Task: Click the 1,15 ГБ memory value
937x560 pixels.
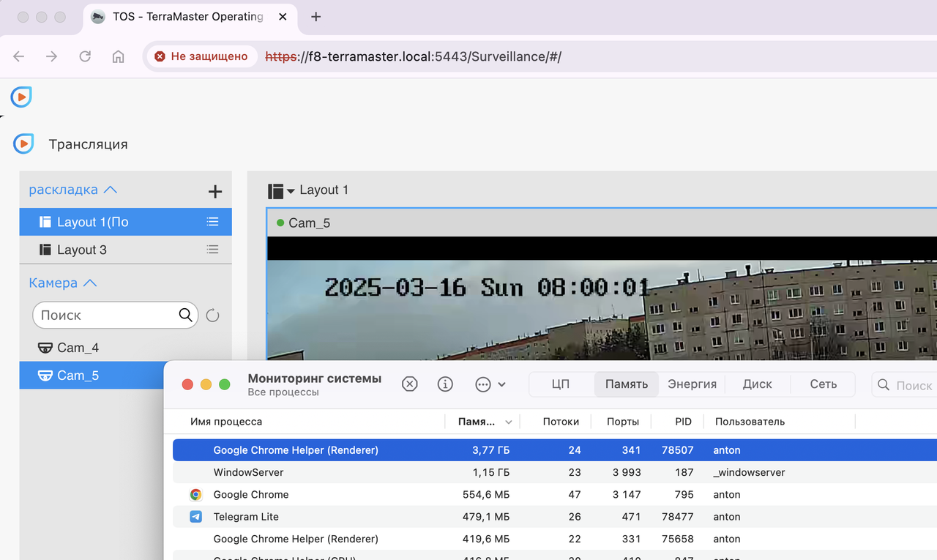Action: [x=490, y=472]
